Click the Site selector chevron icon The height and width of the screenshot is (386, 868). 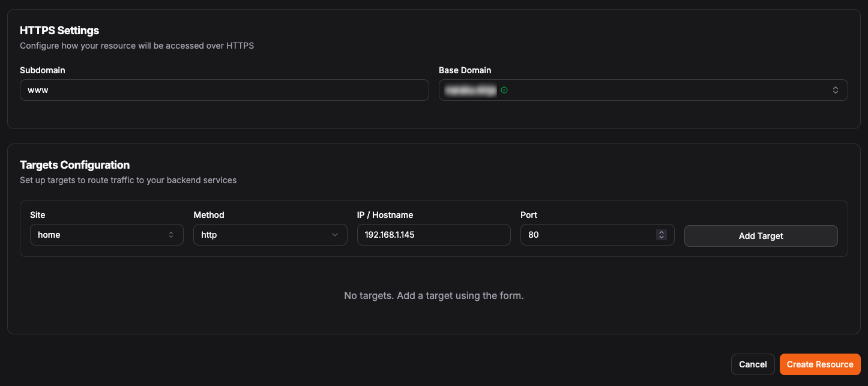(x=171, y=235)
